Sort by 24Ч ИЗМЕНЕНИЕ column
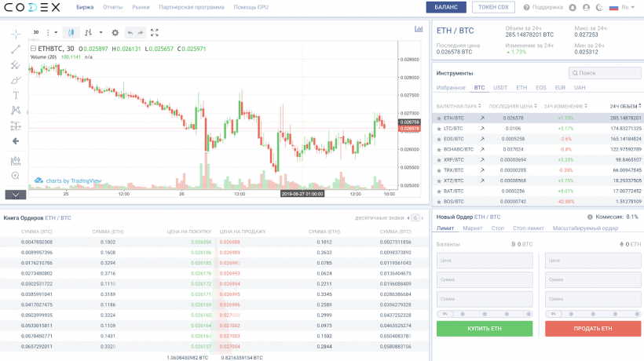 [565, 106]
